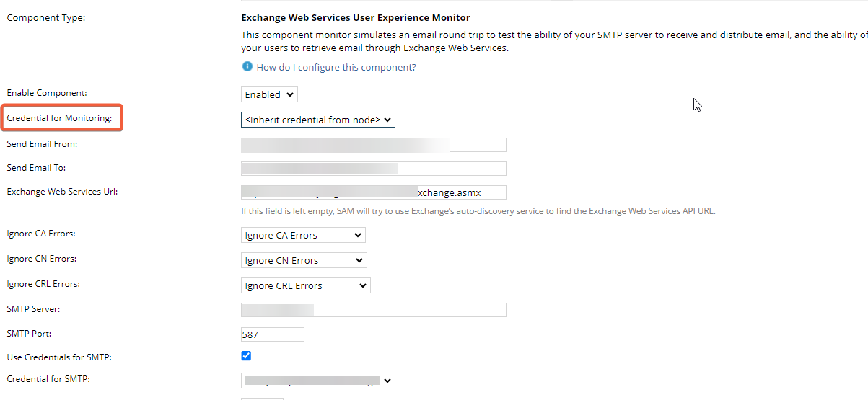Expand the Credential for Monitoring dropdown

[x=318, y=120]
